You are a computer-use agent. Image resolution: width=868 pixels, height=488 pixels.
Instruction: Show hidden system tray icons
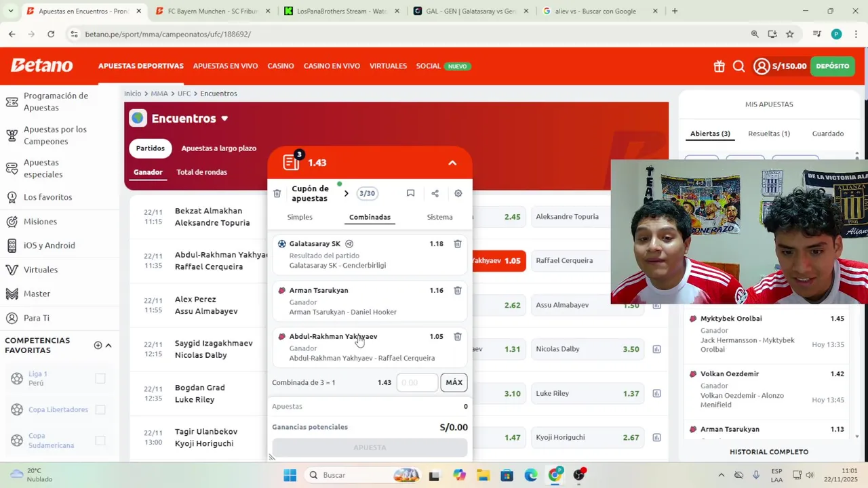[721, 475]
